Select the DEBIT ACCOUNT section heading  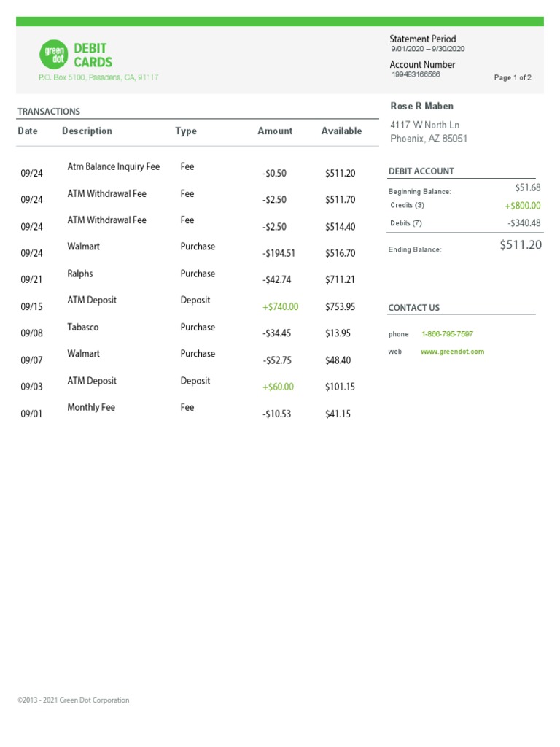tap(421, 171)
